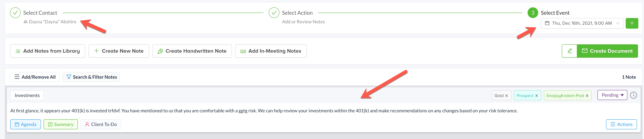Open the clock history icon on note

[x=633, y=95]
